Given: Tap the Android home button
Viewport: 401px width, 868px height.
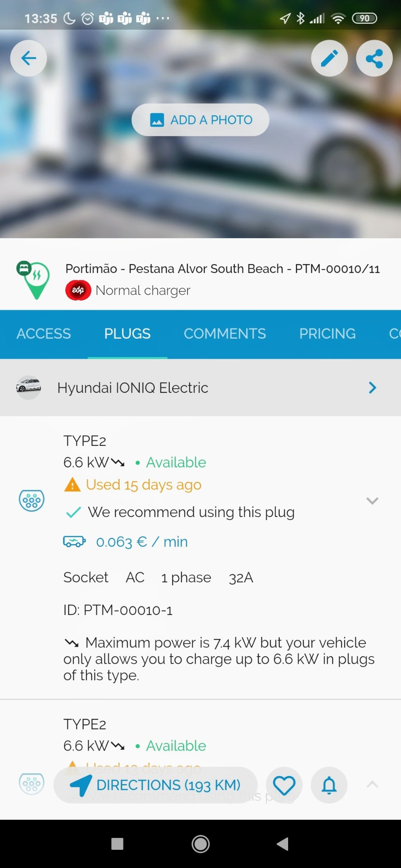Looking at the screenshot, I should (200, 844).
